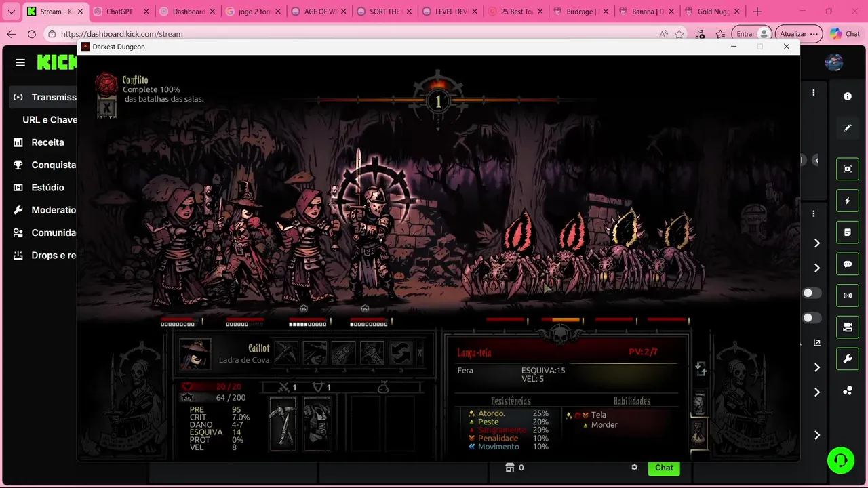
Task: Click the screen capture icon in the Kick toolbar
Action: [x=848, y=169]
